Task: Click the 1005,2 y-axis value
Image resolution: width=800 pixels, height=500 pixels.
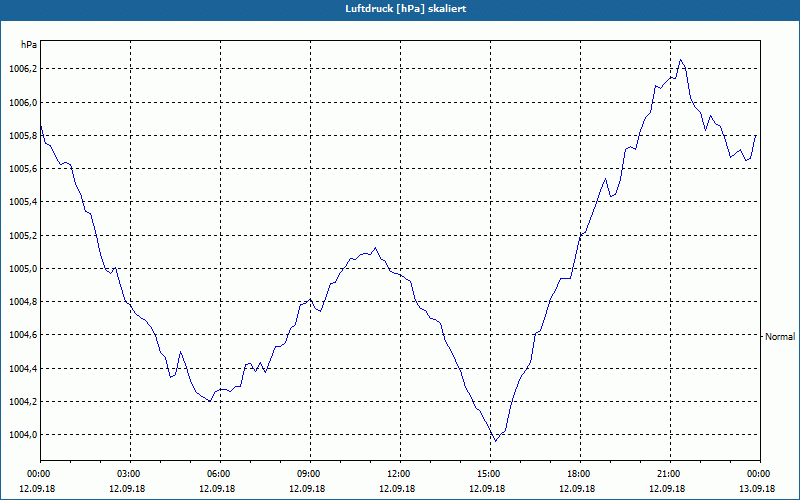Action: [23, 236]
